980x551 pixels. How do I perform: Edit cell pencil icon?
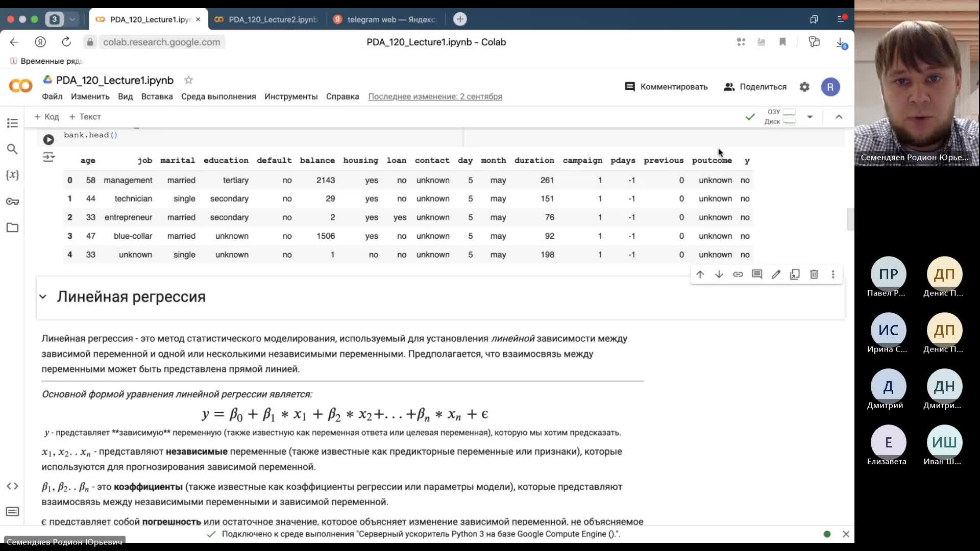point(776,274)
